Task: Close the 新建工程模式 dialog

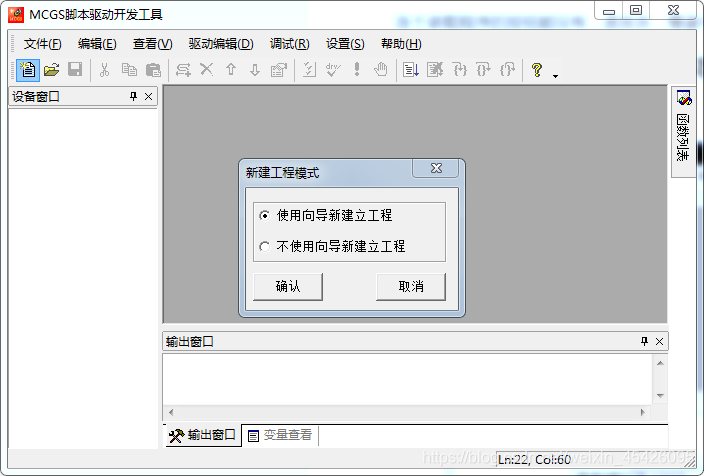Action: pyautogui.click(x=436, y=168)
